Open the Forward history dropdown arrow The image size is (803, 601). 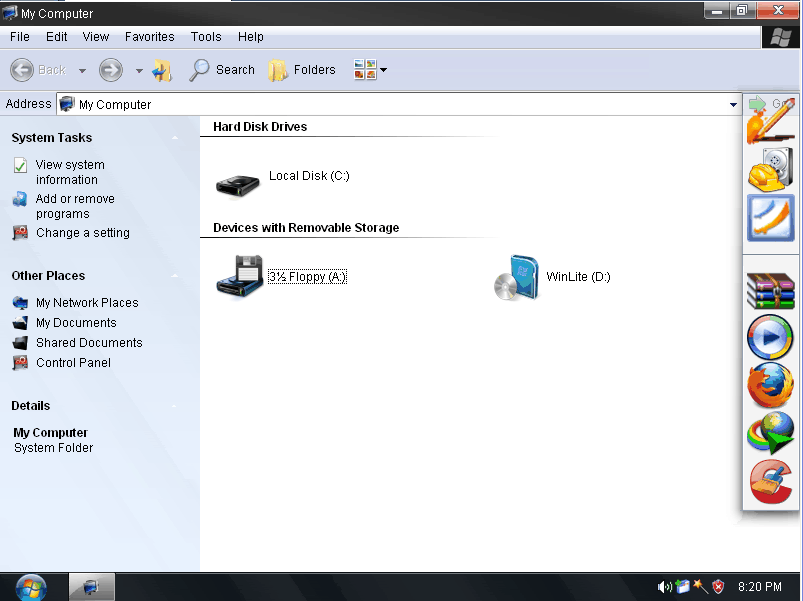click(139, 71)
